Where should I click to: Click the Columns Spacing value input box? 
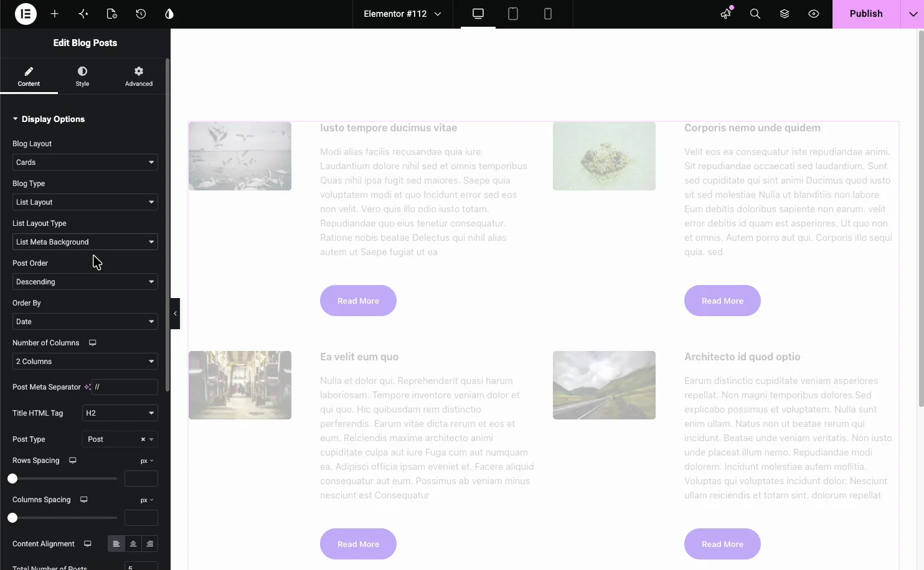[x=141, y=518]
